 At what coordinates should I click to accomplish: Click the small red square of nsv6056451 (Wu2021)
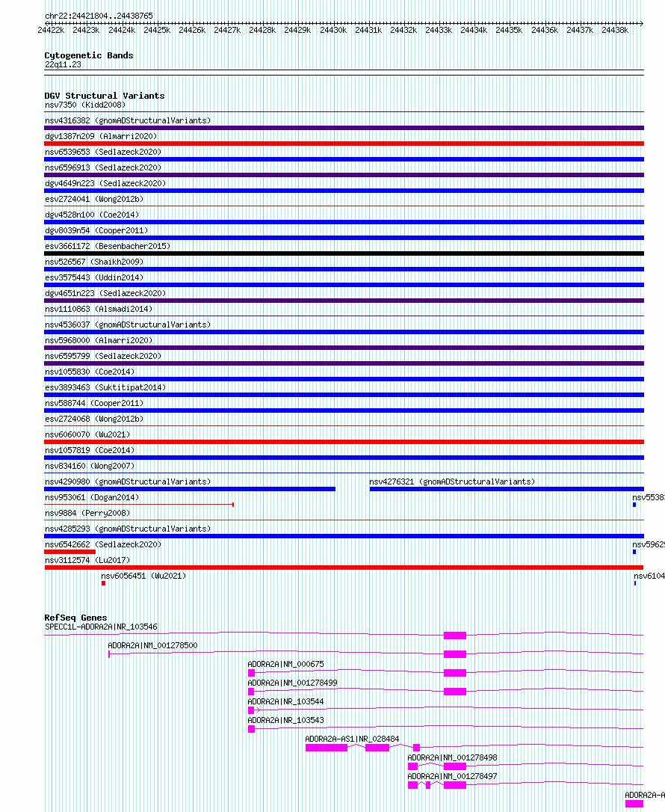click(x=104, y=583)
